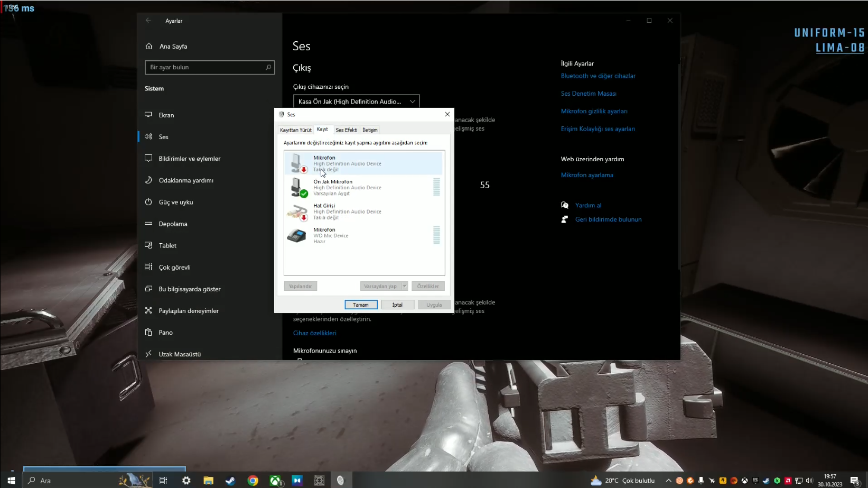
Task: Open Bluetooth ve diğer cihazlar link
Action: (598, 76)
